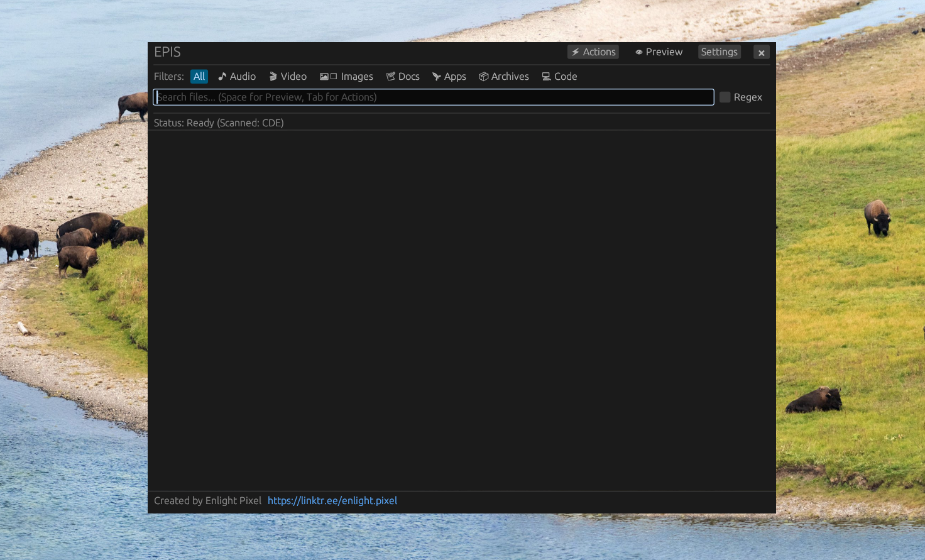Focus the Search files input field

pos(434,97)
